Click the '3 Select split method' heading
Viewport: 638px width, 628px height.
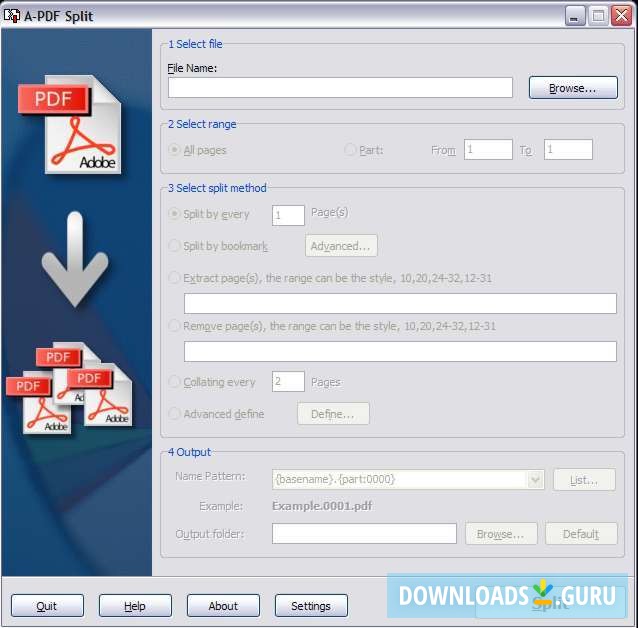217,188
